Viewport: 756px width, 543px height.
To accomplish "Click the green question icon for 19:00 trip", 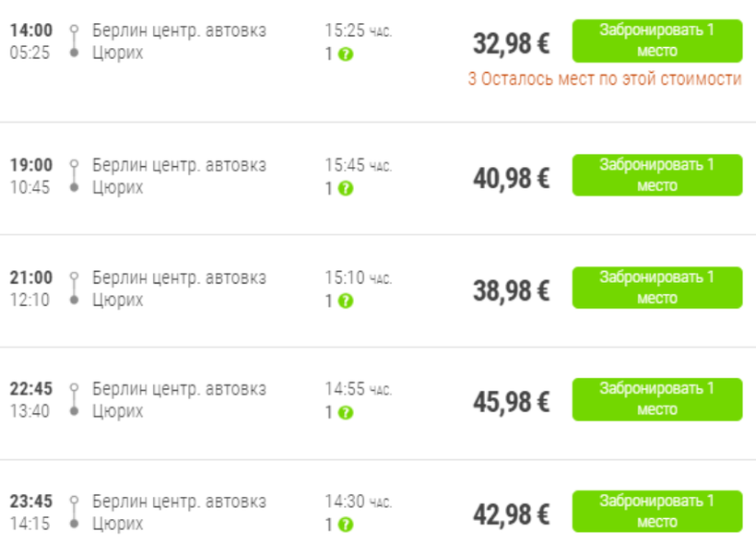I will click(x=346, y=188).
